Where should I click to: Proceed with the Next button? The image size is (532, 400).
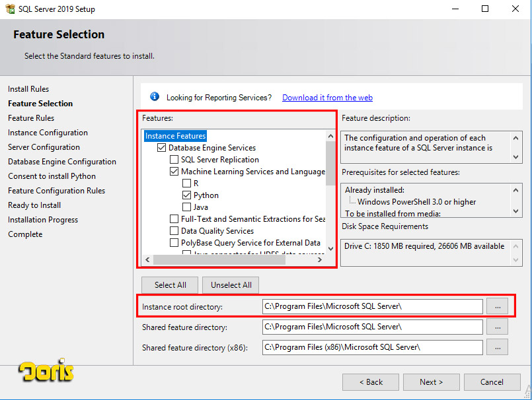(432, 382)
